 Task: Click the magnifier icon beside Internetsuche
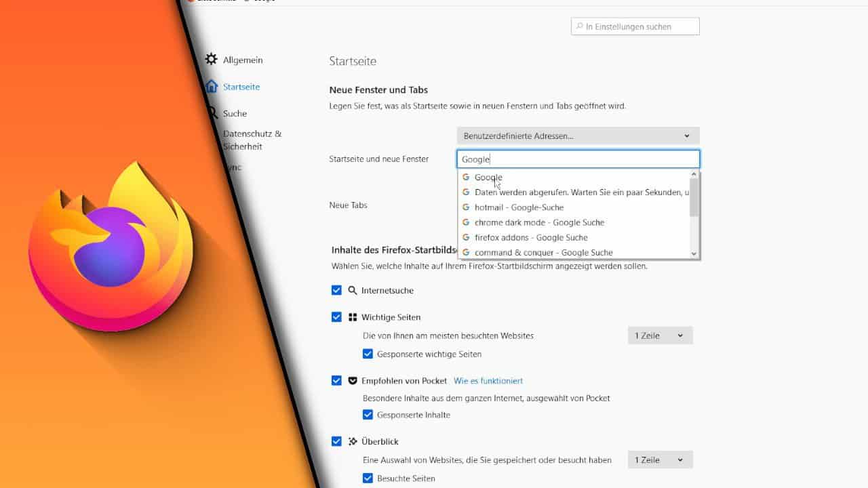point(353,290)
